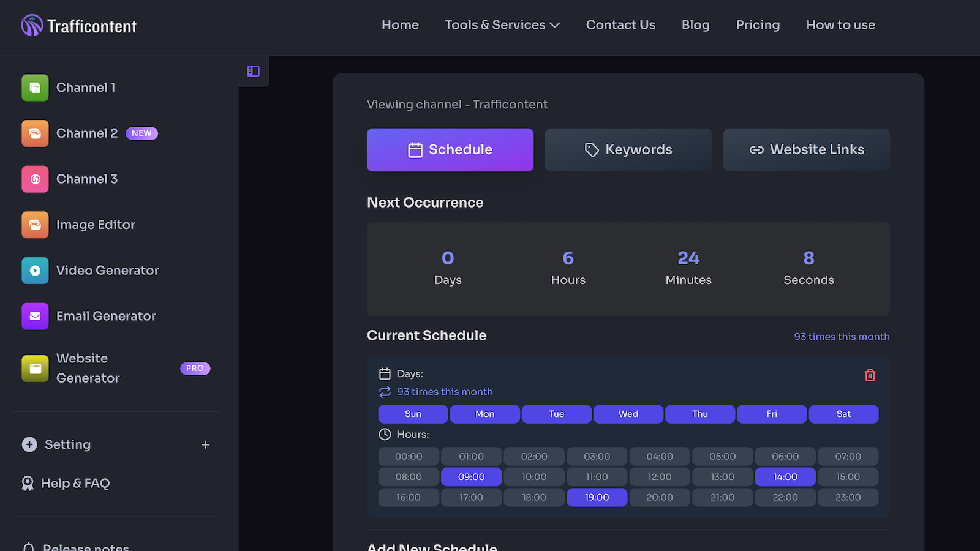Select the Channel 3 icon in sidebar

35,179
